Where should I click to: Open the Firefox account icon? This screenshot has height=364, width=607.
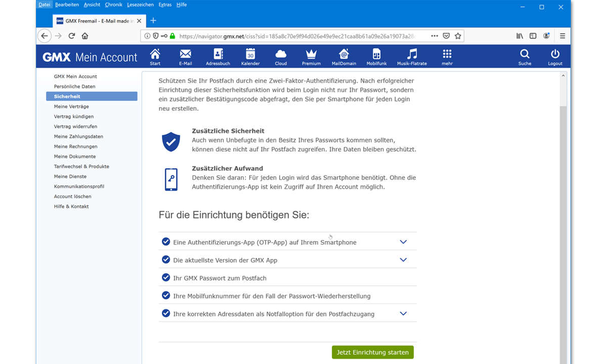(546, 36)
